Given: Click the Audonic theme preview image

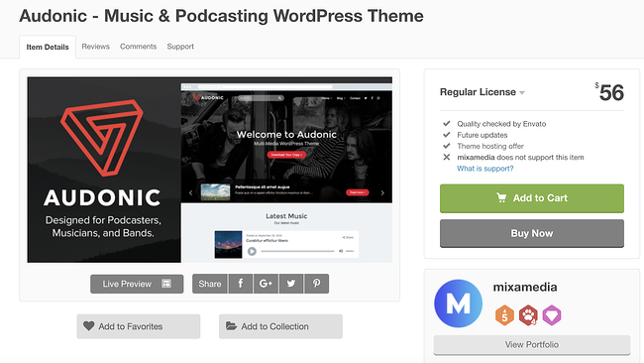Looking at the screenshot, I should click(x=209, y=170).
